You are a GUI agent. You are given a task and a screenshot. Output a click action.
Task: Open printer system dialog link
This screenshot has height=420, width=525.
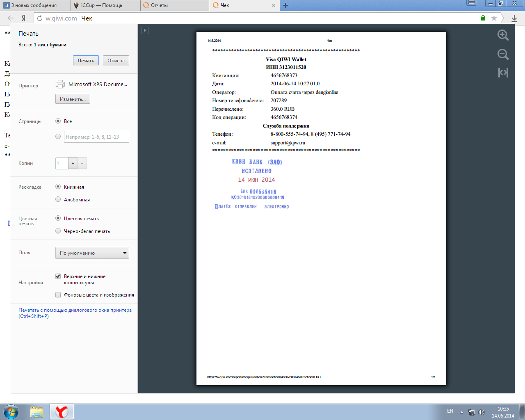pos(75,313)
